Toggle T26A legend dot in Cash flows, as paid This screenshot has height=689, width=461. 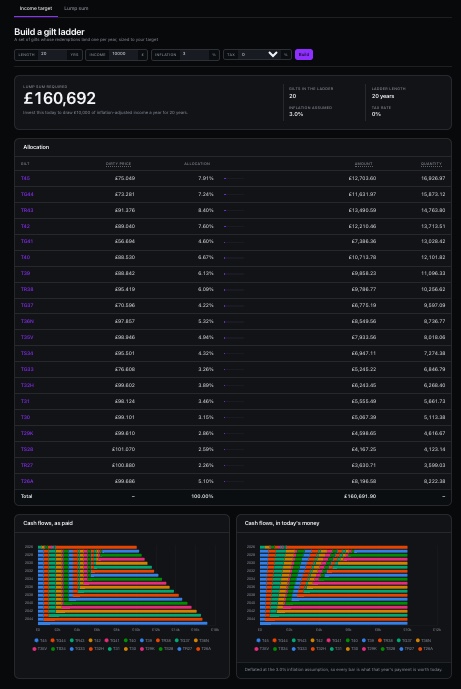[x=198, y=649]
